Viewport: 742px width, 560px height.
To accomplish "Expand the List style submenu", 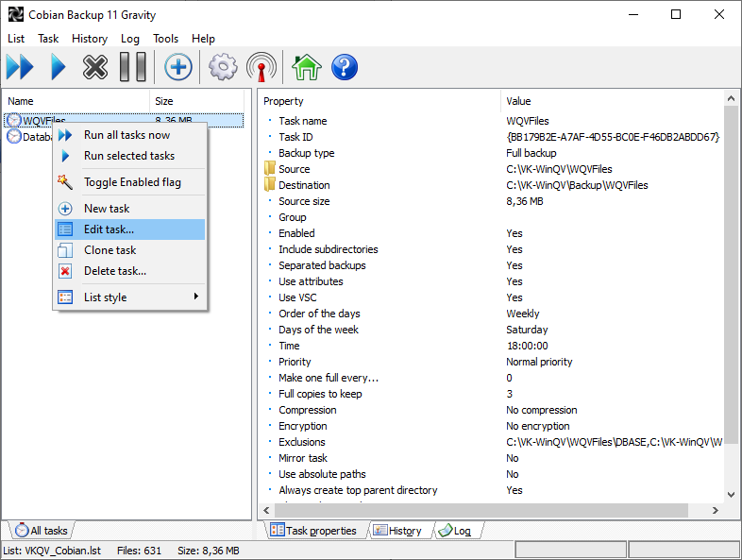I will 131,297.
